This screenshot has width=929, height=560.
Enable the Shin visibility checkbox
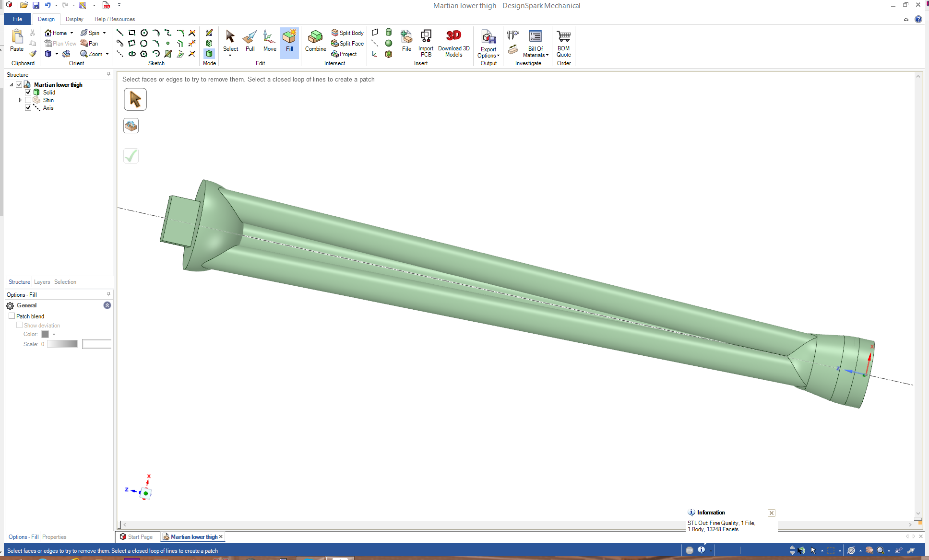[x=28, y=100]
